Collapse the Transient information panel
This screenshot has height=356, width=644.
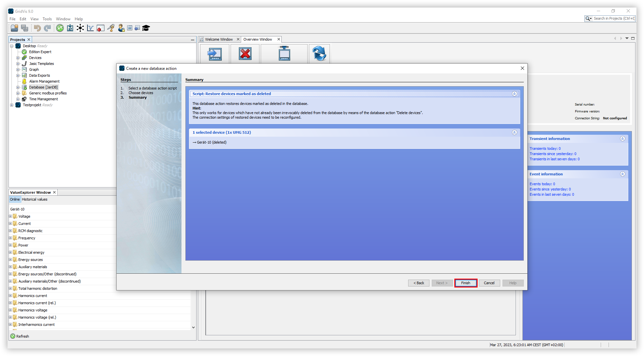pos(622,139)
